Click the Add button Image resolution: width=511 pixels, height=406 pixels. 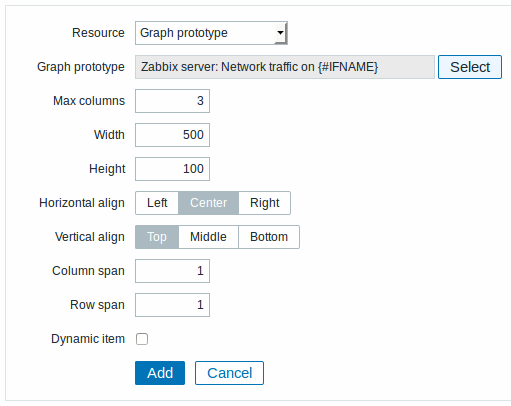[x=160, y=373]
